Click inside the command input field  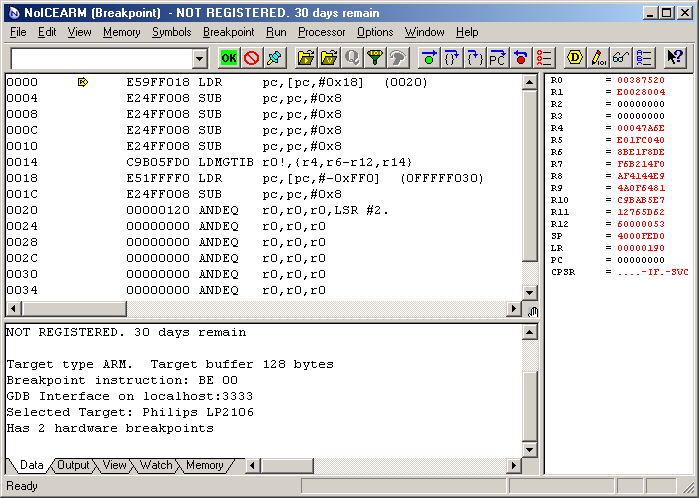click(x=102, y=58)
